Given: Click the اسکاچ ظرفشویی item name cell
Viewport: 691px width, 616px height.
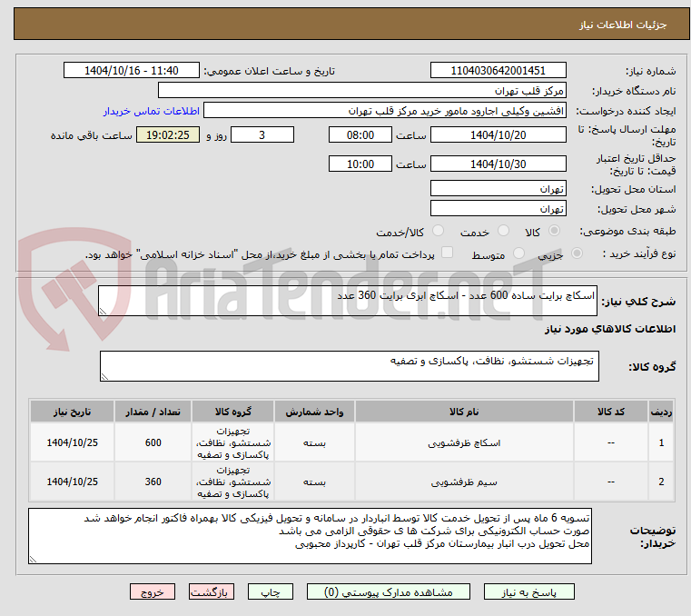Looking at the screenshot, I should 464,442.
